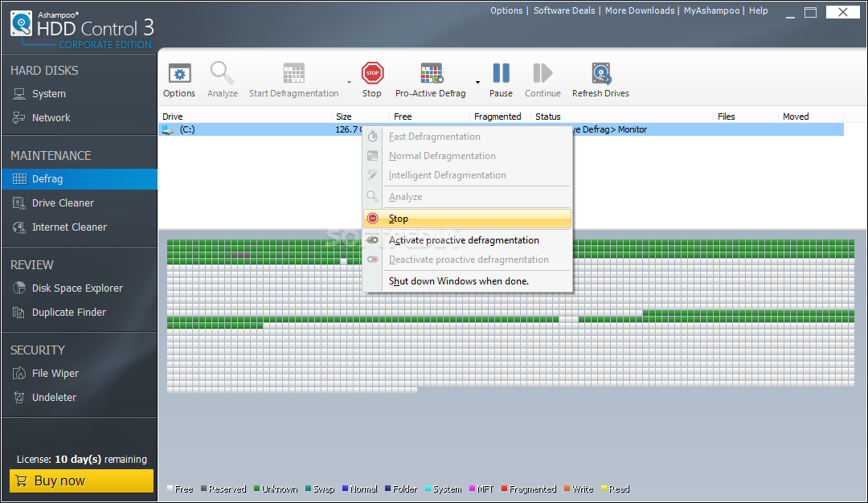Choose Fast Defragmentation in the context menu
Image resolution: width=868 pixels, height=503 pixels.
(x=467, y=137)
